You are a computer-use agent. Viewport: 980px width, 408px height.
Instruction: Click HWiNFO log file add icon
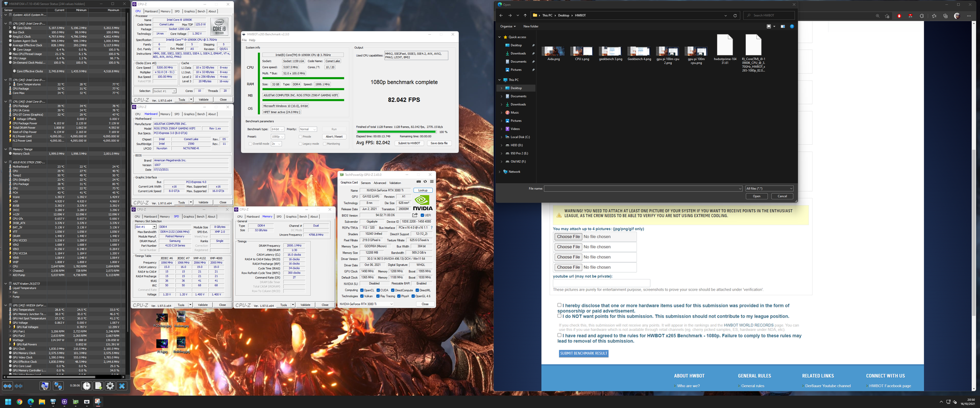point(99,386)
